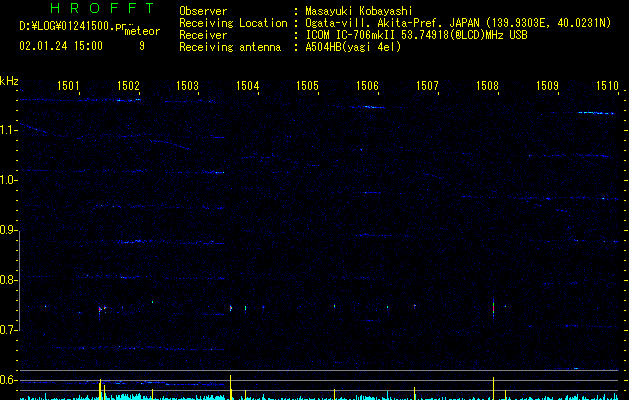Click the 0.9 frequency axis label
Screen dimensions: 629x400
coord(9,230)
